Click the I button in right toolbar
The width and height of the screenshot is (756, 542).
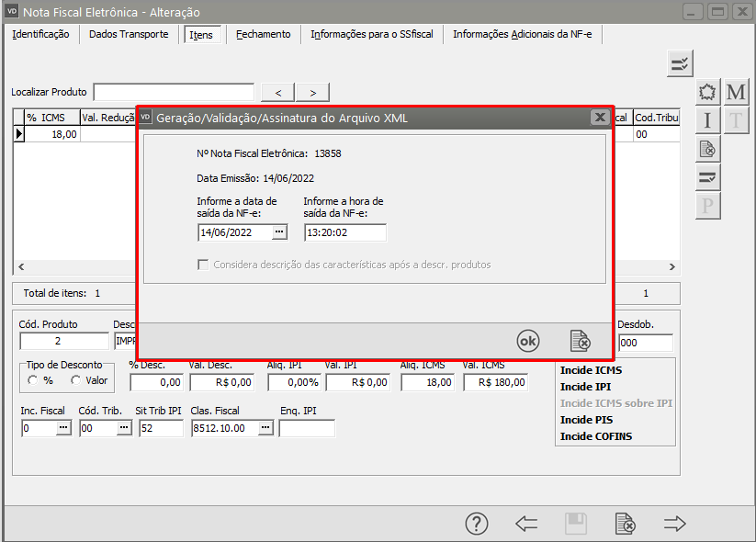click(707, 120)
